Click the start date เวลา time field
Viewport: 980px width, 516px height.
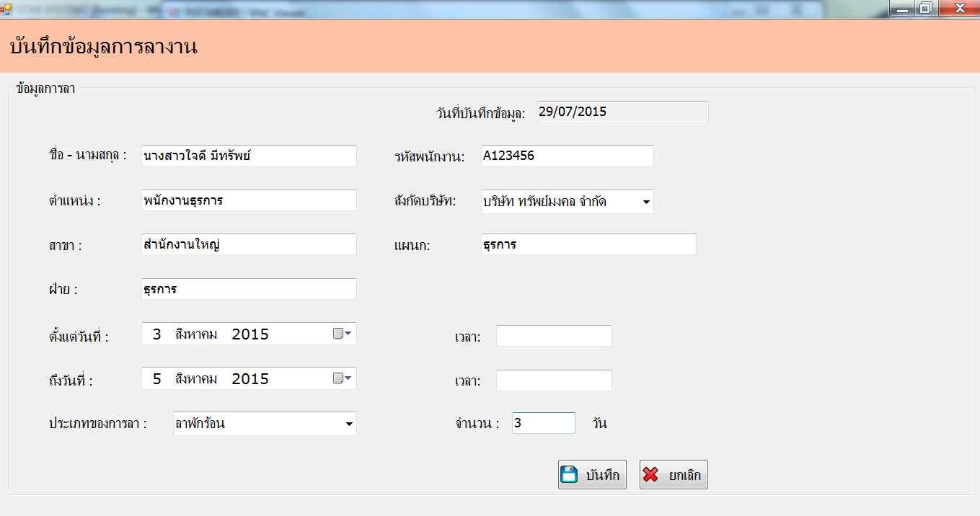tap(554, 336)
